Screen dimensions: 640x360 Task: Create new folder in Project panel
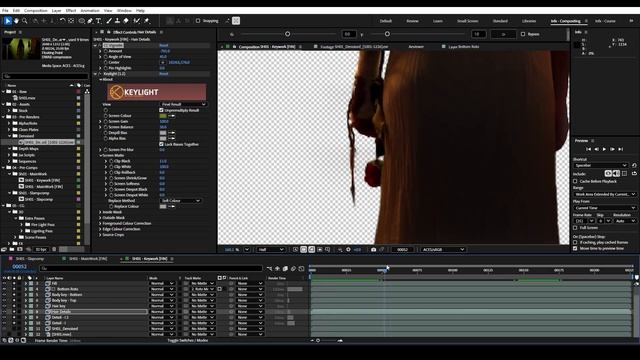point(12,249)
